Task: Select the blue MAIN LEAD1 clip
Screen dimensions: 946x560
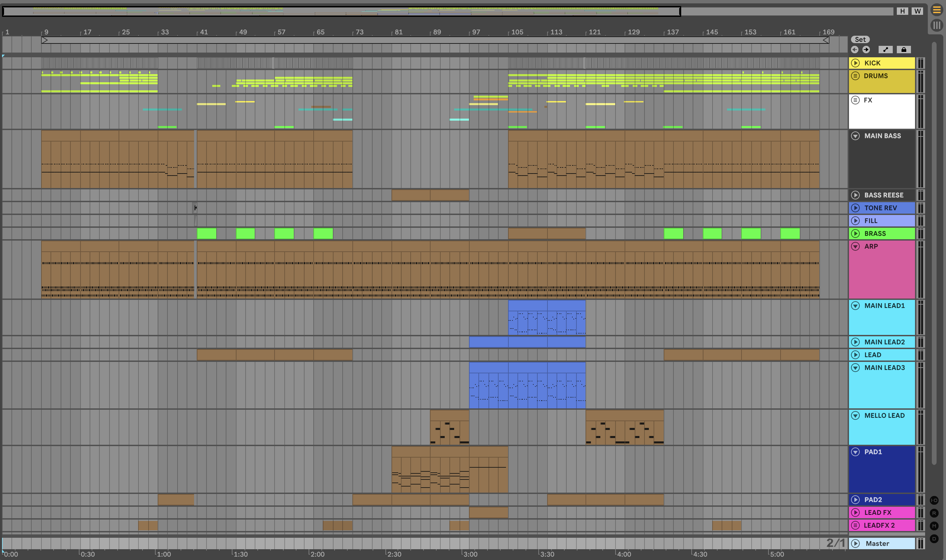Action: click(x=547, y=317)
